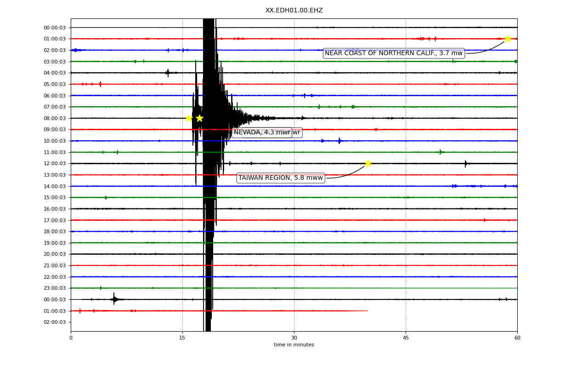Click the 02:00:03 label at the bottom row
This screenshot has height=368, width=588.
pos(55,322)
